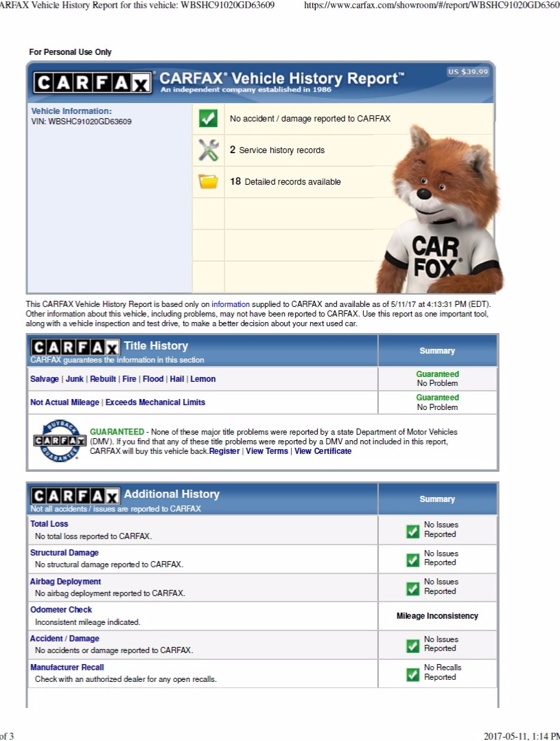Click the yellow folder detailed records icon

pyautogui.click(x=208, y=181)
